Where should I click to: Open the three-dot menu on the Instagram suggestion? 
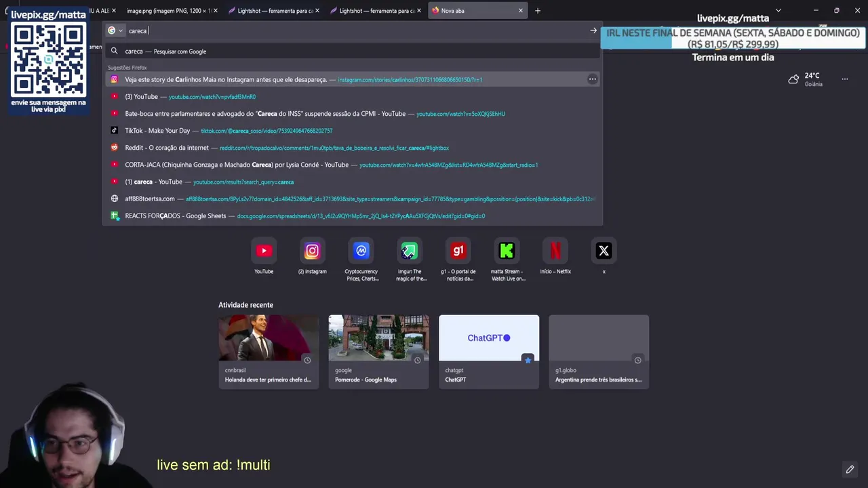pyautogui.click(x=592, y=79)
